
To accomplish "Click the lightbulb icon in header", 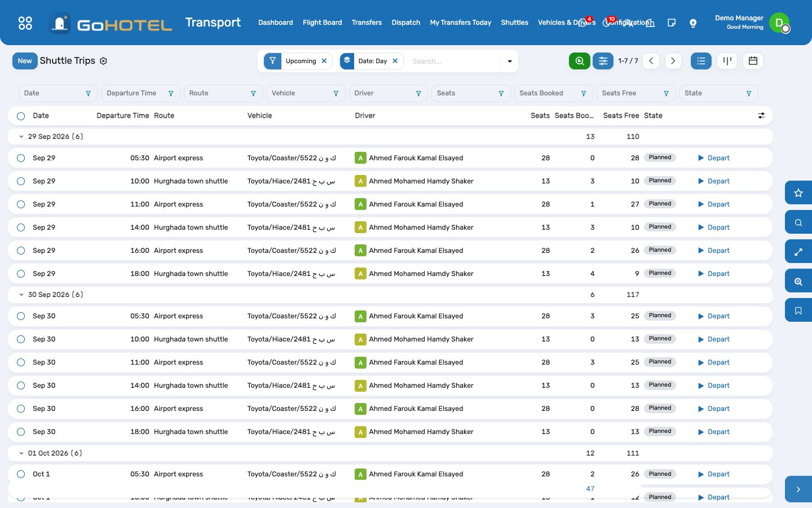I will coord(693,23).
